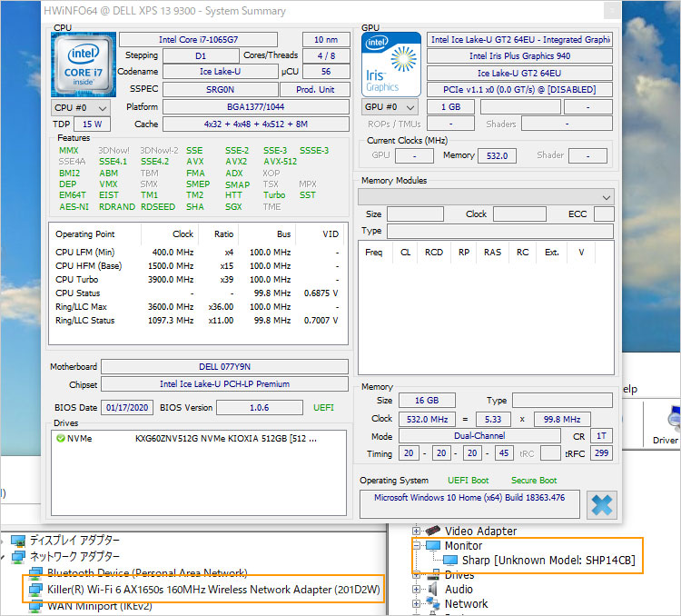
Task: Click the BIOS Date 01/17/2020 field
Action: 127,408
